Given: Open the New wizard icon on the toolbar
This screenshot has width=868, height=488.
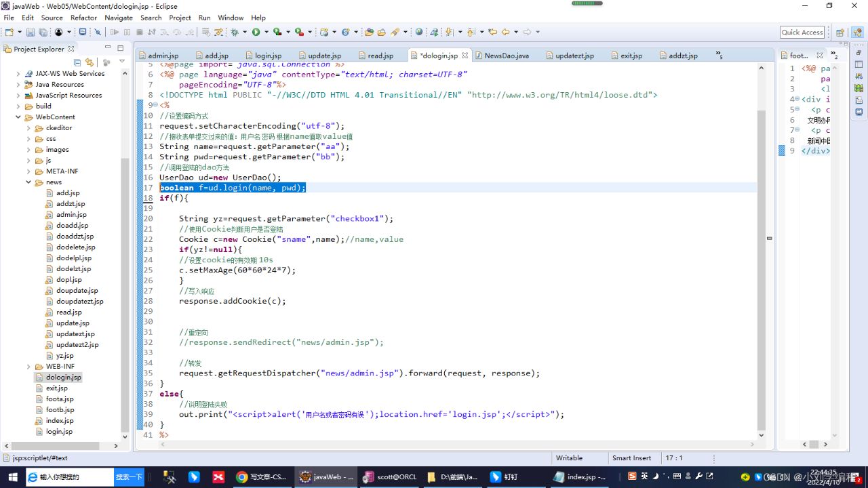Looking at the screenshot, I should (9, 32).
